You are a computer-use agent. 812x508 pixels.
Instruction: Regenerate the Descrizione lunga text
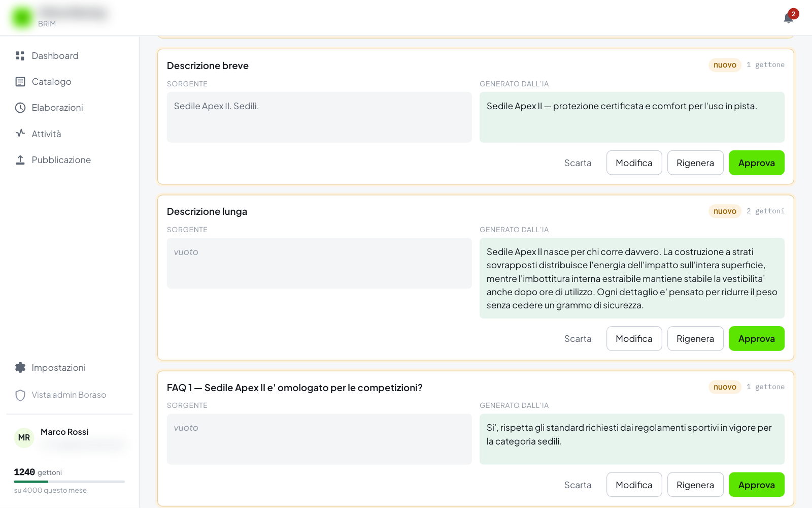click(x=695, y=339)
